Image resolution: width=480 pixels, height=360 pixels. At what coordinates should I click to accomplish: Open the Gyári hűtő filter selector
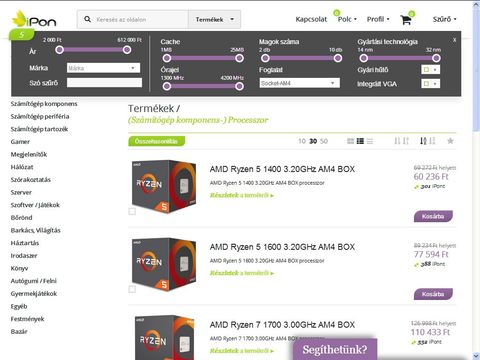coord(431,70)
